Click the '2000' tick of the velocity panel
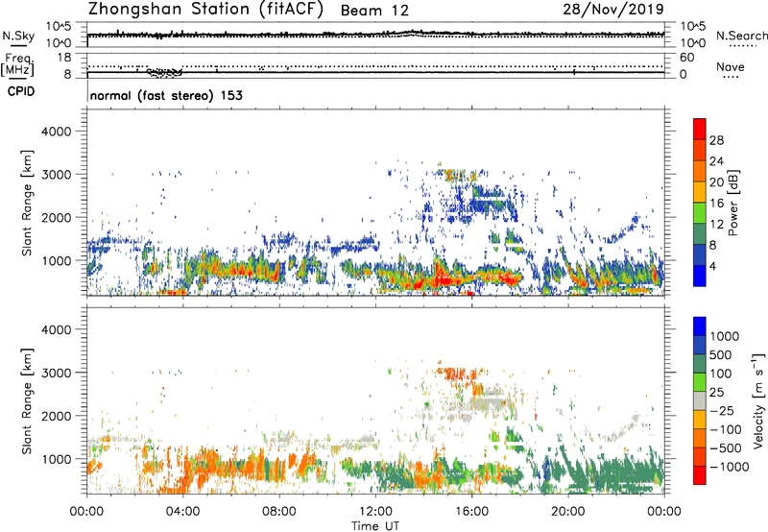The image size is (768, 532). (56, 416)
